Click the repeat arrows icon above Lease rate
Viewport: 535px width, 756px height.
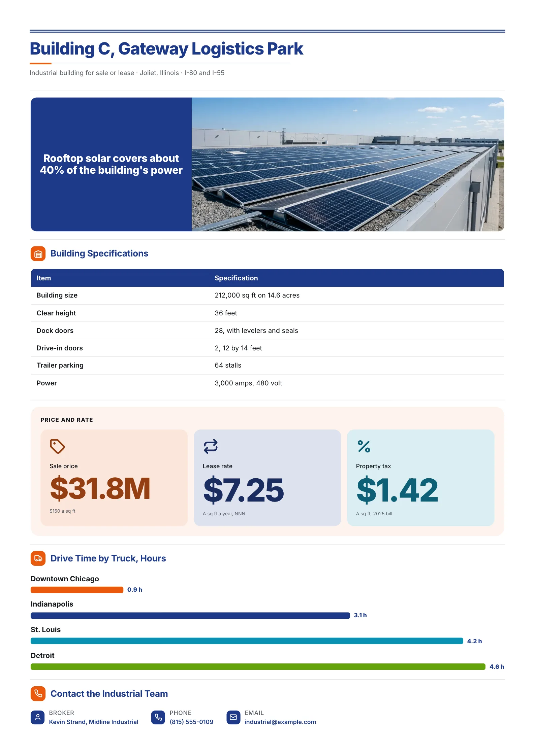(211, 446)
